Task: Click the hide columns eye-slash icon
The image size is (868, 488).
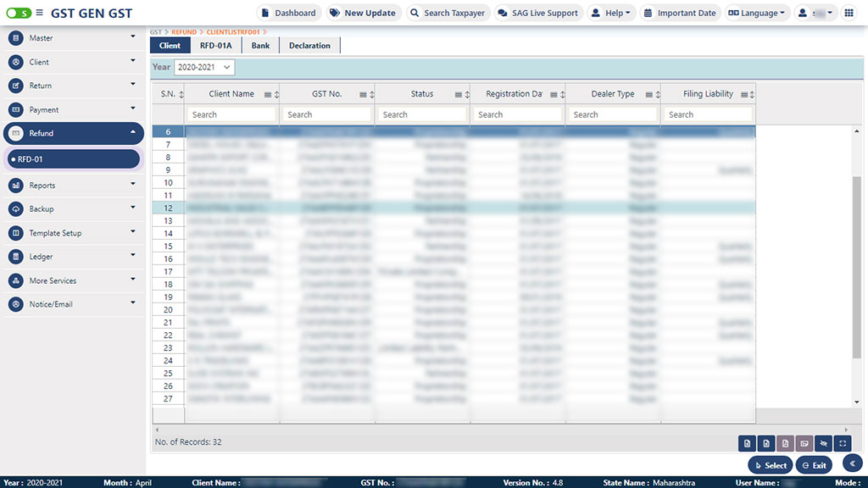Action: click(822, 443)
